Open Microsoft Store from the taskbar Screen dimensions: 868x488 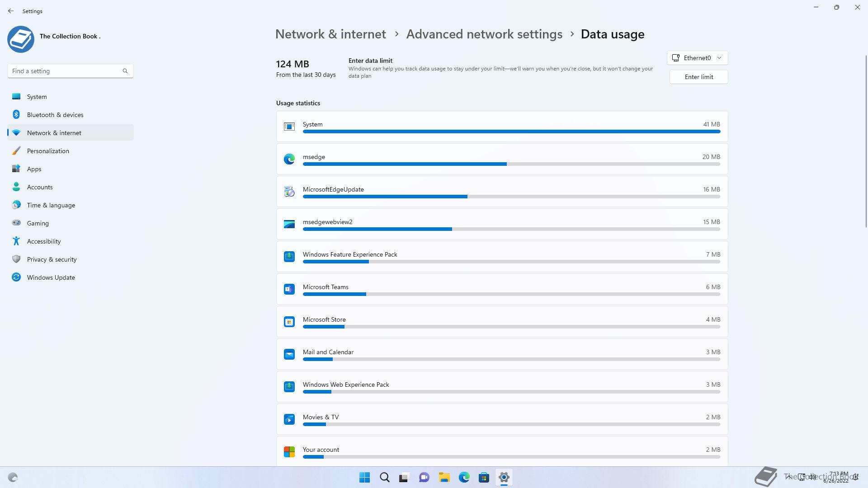click(484, 477)
